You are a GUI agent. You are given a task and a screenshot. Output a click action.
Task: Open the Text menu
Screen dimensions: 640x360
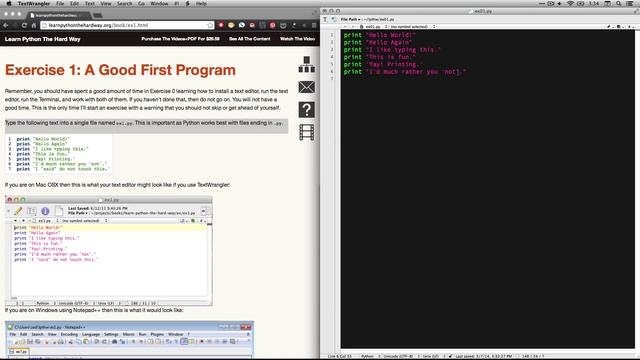pyautogui.click(x=89, y=3)
